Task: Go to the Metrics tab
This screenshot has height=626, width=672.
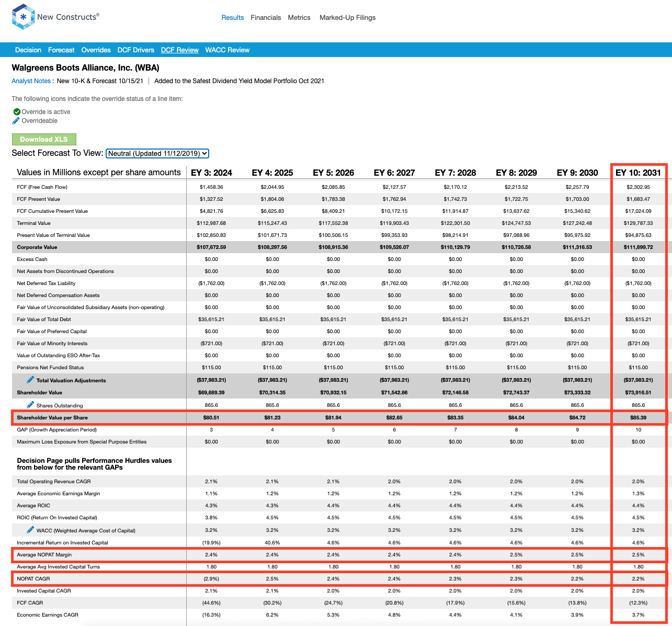Action: click(299, 18)
